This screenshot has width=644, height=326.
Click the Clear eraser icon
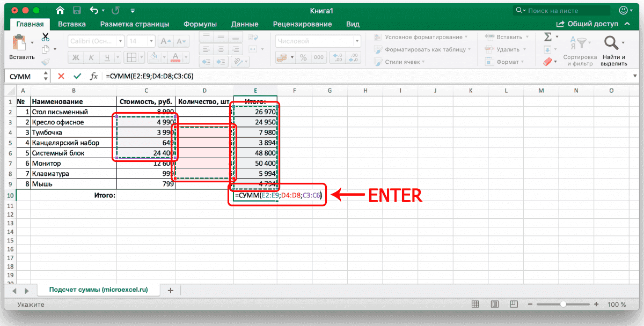(x=547, y=62)
